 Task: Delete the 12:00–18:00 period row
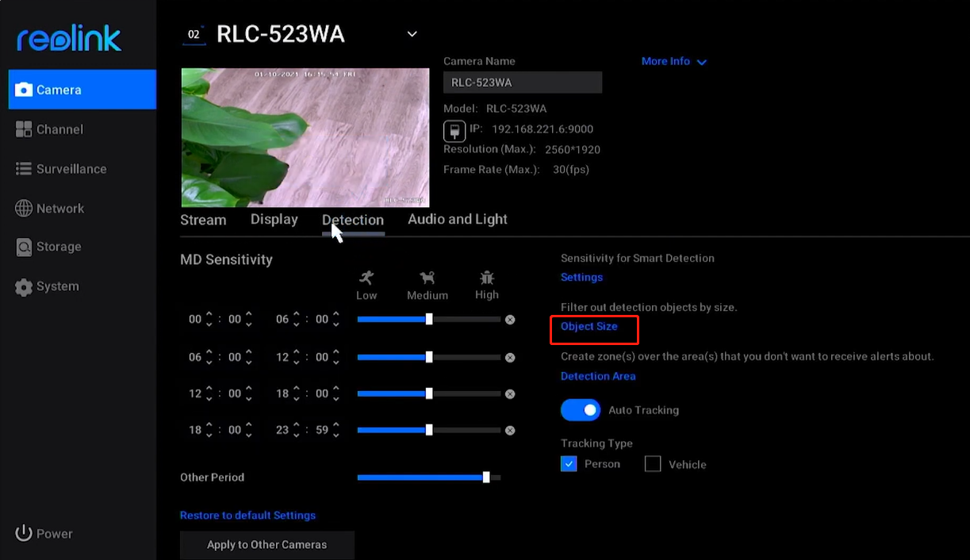[x=510, y=394]
